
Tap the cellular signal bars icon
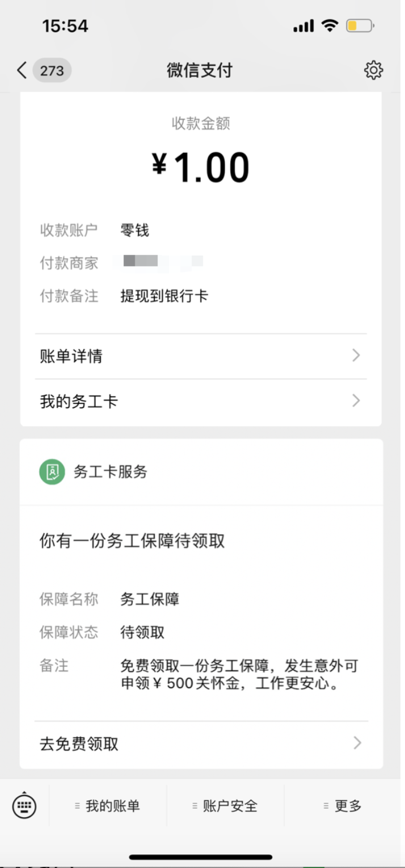coord(303,25)
